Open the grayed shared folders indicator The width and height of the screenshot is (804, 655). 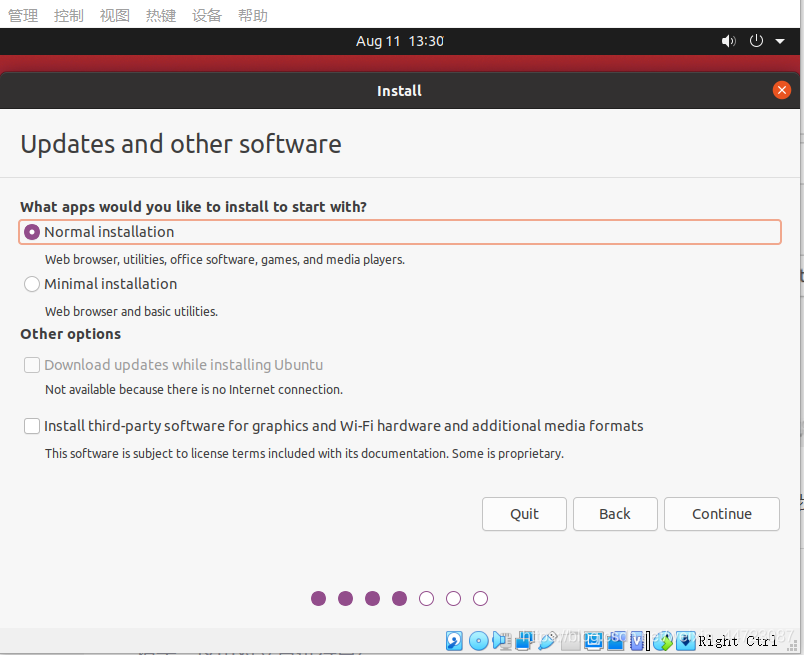[571, 641]
